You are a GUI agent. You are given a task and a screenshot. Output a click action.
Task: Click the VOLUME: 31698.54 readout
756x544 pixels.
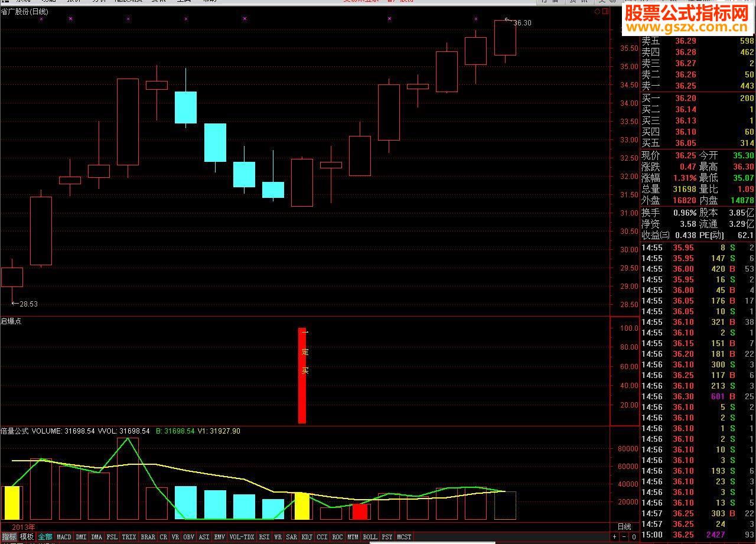click(62, 431)
